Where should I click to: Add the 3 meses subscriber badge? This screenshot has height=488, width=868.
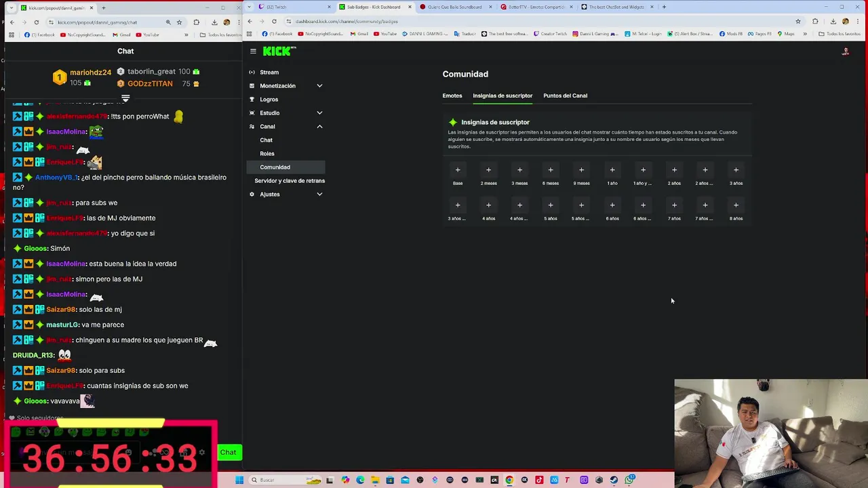[x=519, y=170]
